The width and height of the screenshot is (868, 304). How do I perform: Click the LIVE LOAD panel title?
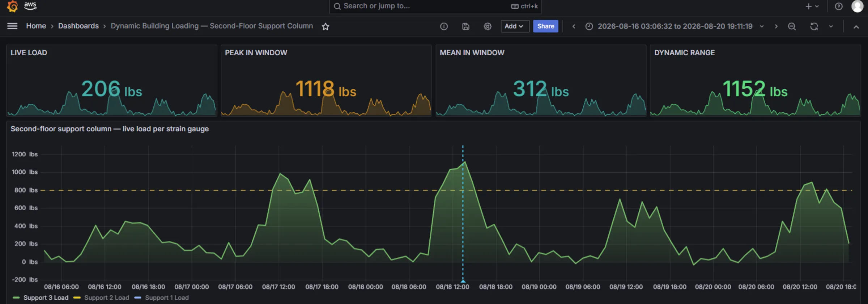tap(29, 53)
